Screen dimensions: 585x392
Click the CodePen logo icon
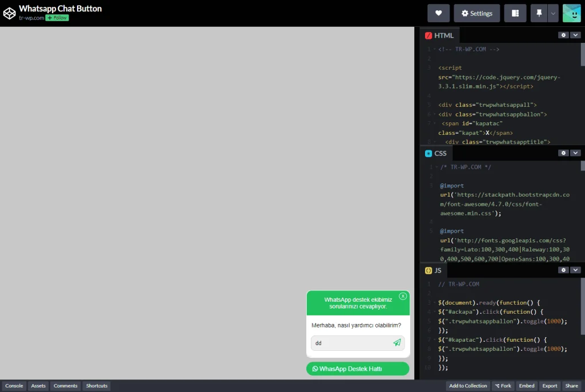[x=9, y=13]
